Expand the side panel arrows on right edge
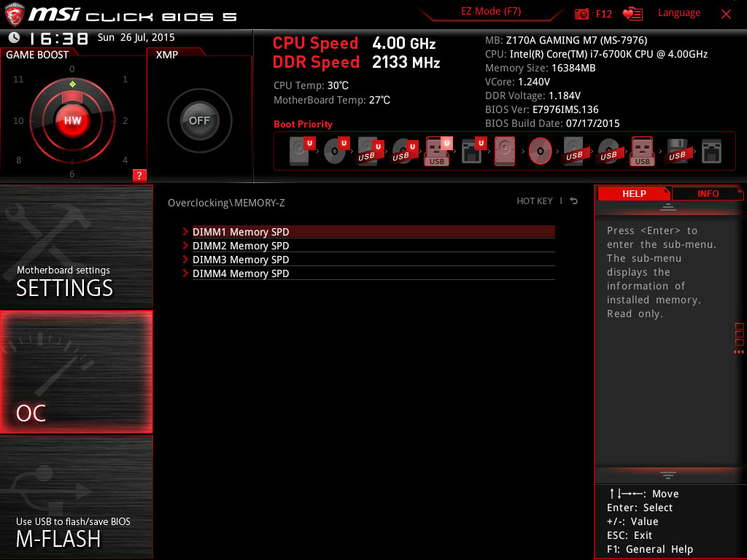This screenshot has width=747, height=560. (739, 352)
